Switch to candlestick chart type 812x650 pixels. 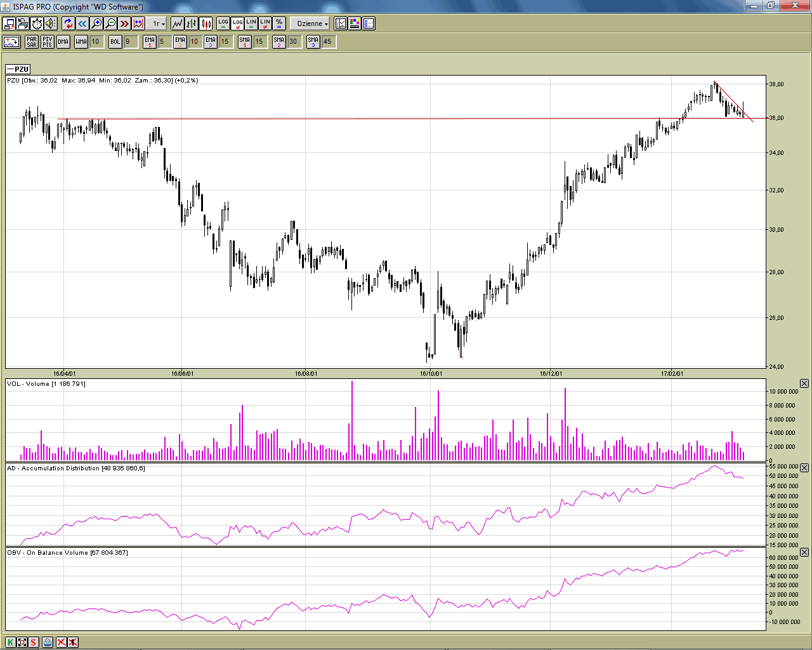206,23
